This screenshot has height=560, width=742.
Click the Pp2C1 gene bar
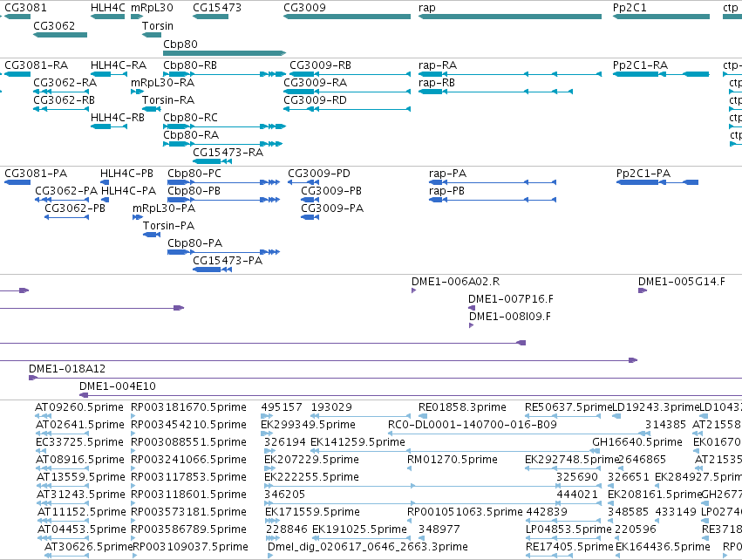pyautogui.click(x=661, y=17)
